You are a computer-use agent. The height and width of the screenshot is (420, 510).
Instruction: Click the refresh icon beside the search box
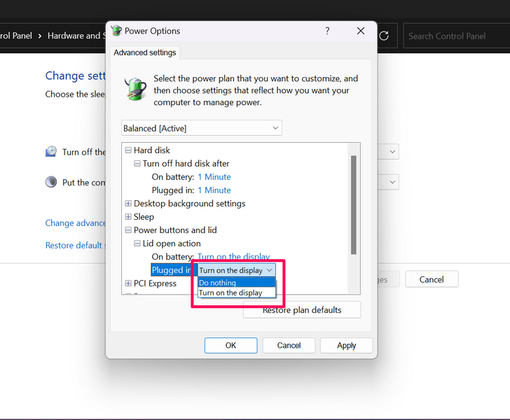[384, 36]
